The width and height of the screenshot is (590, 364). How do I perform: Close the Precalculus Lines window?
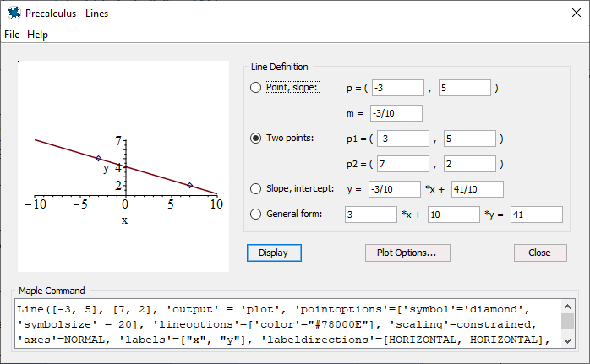[x=576, y=13]
